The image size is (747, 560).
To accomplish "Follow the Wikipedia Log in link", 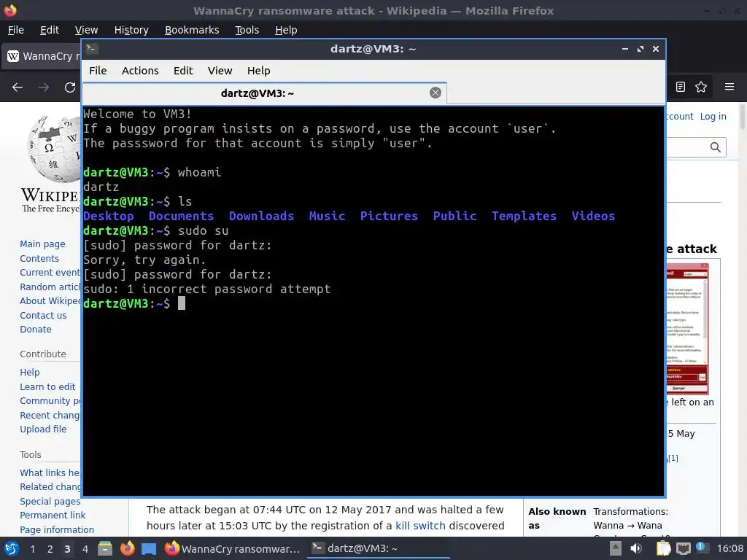I will (713, 116).
